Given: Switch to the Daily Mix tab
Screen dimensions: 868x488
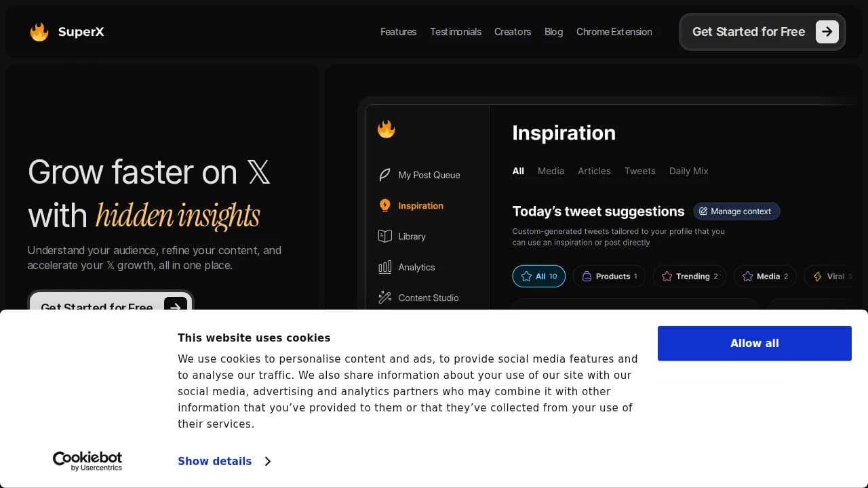Looking at the screenshot, I should point(688,171).
